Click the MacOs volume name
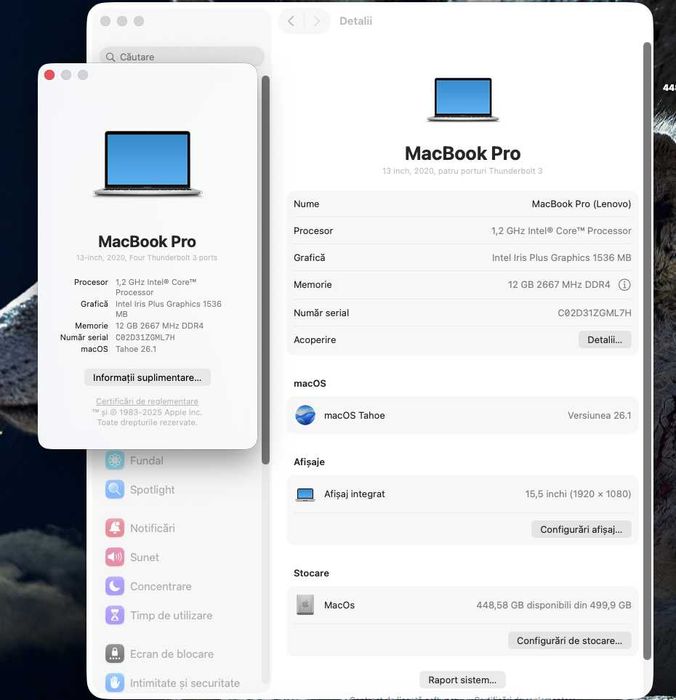 pyautogui.click(x=339, y=605)
